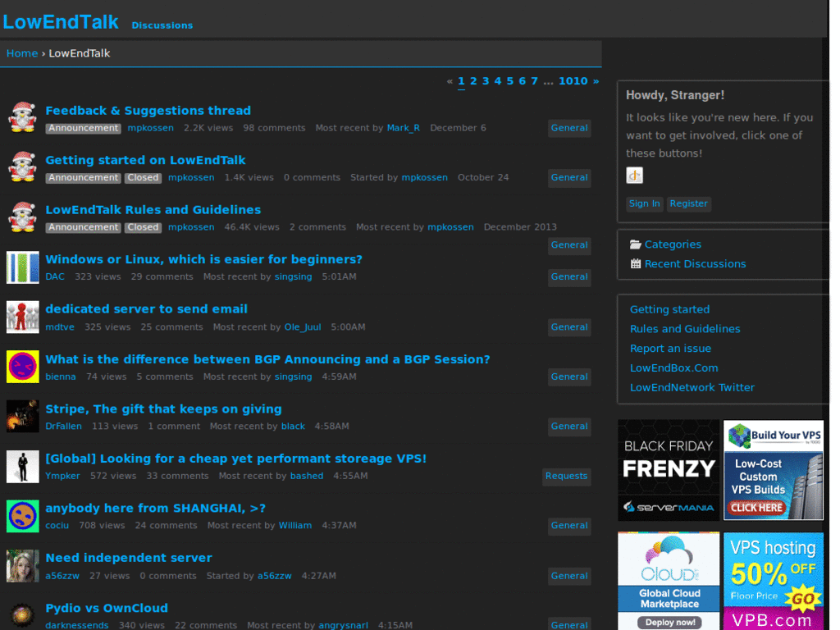This screenshot has height=630, width=840.
Task: Click the Black Friday Frenzy ServerMania ad
Action: (669, 470)
